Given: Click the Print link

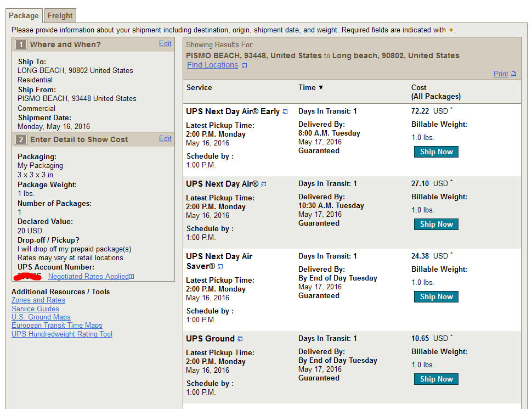Looking at the screenshot, I should [x=501, y=74].
